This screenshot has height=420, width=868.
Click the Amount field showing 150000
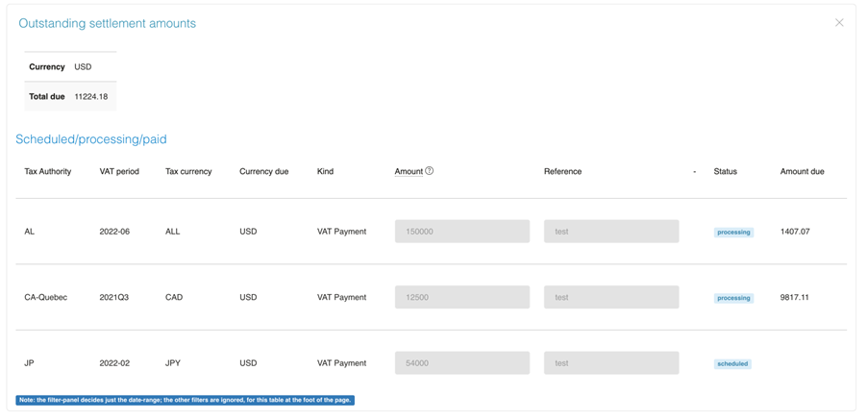tap(462, 232)
